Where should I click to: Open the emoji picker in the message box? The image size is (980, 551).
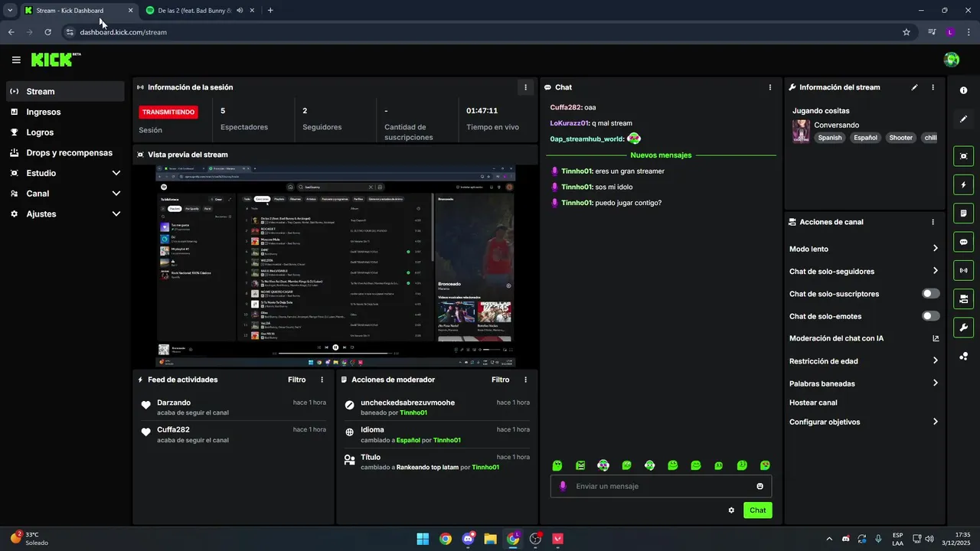click(760, 486)
